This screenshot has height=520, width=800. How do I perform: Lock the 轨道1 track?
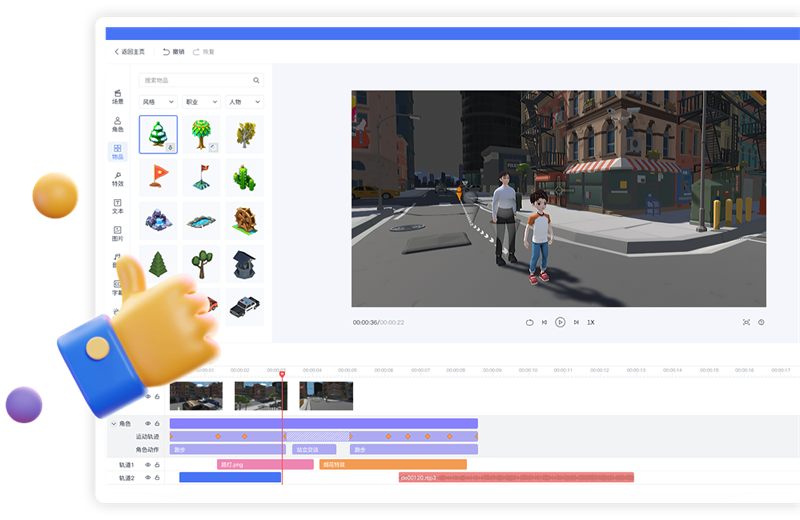pos(157,464)
